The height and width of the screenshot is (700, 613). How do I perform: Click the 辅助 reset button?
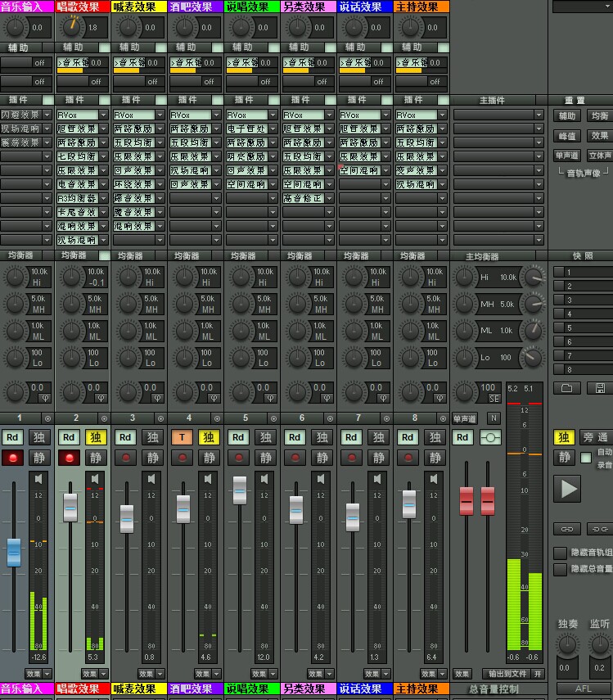567,116
